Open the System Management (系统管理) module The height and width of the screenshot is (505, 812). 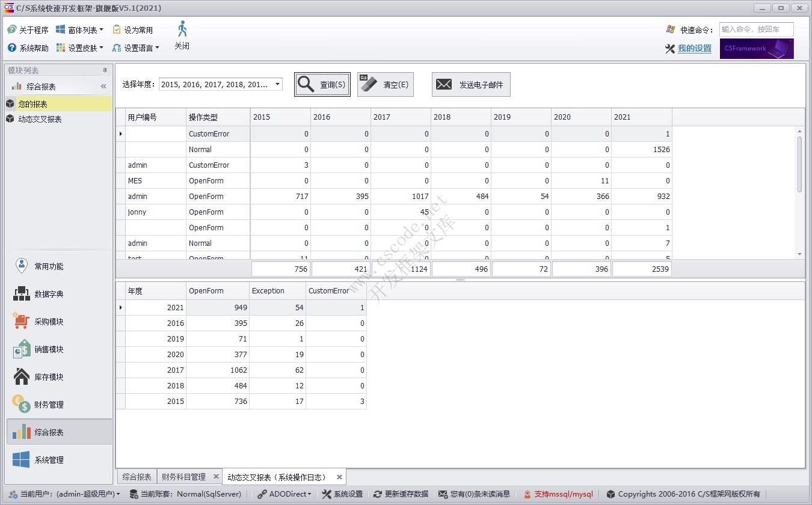(48, 460)
